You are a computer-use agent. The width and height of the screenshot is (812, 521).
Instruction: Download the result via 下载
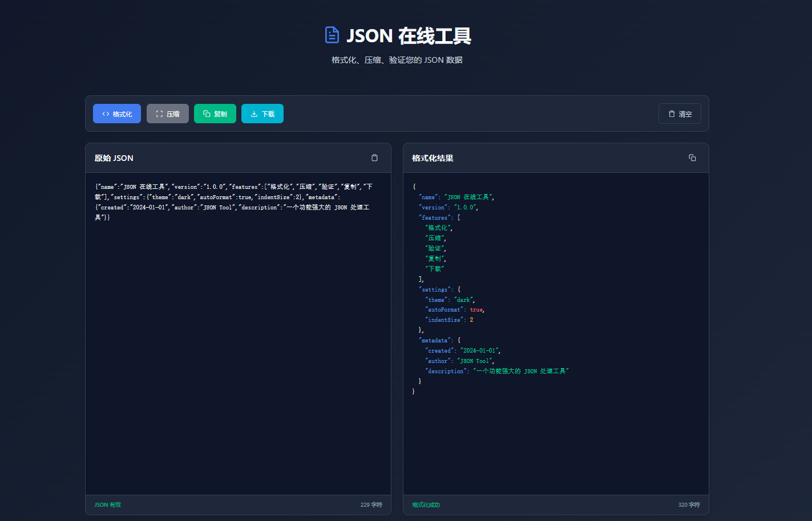point(262,114)
